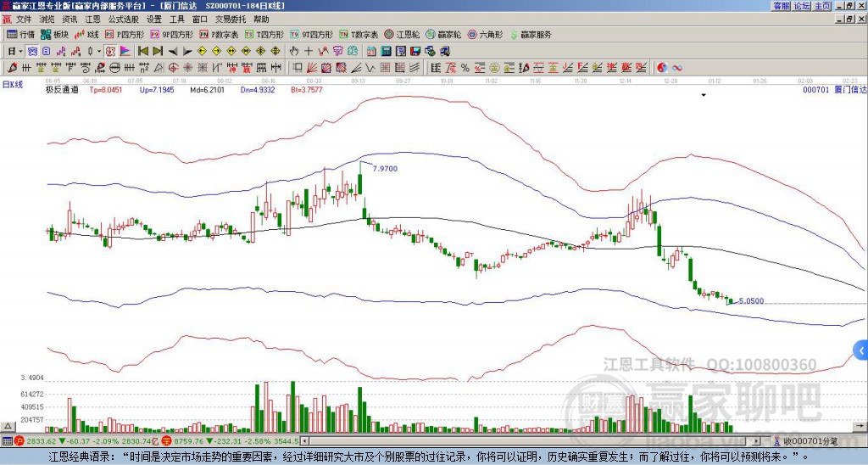Screen dimensions: 868x465
Task: Open the 板块 sector view
Action: (x=54, y=34)
